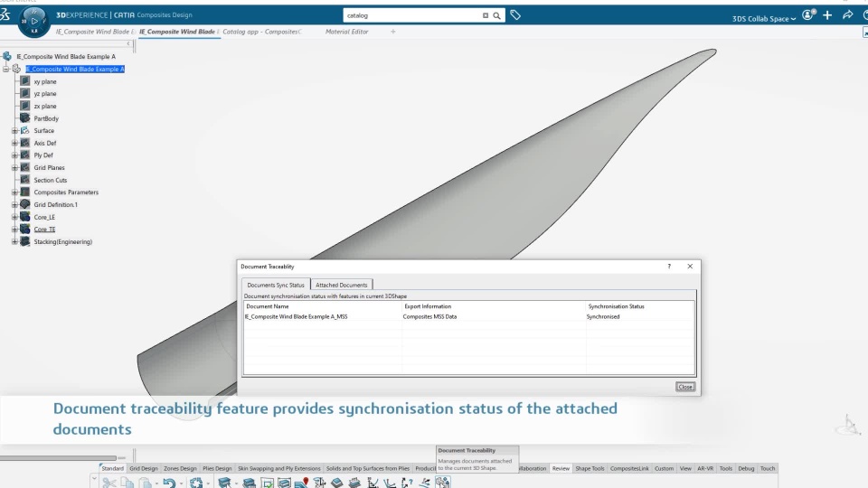Click the Update icon in toolbar
Image resolution: width=868 pixels, height=488 pixels.
click(x=196, y=483)
